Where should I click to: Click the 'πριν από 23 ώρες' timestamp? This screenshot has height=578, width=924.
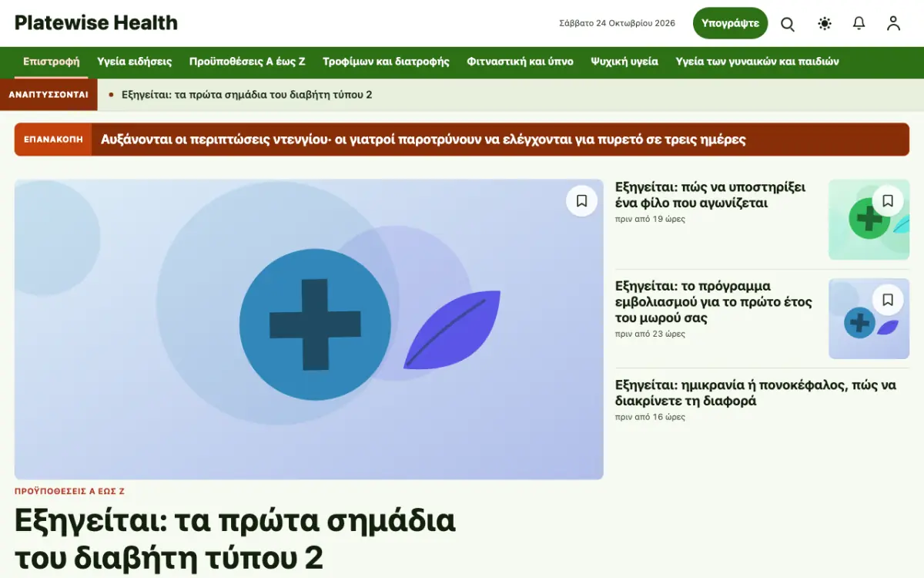coord(650,334)
